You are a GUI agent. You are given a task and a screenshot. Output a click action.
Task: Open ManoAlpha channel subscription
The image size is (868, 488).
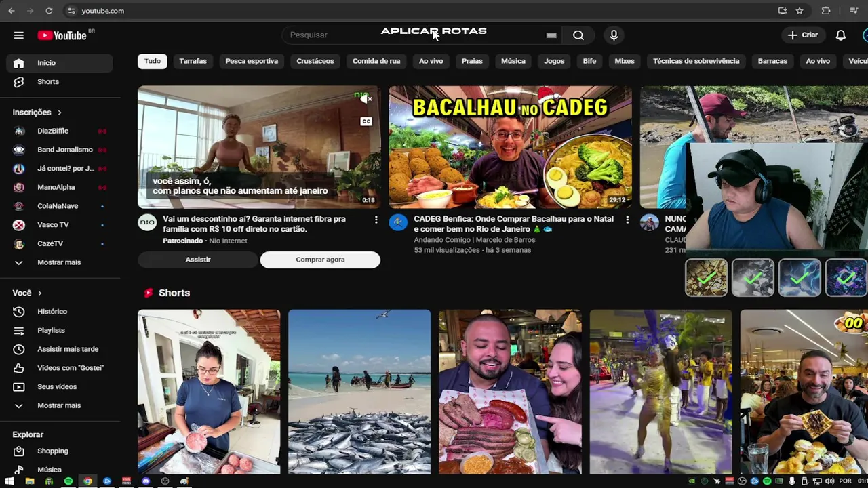[60, 187]
